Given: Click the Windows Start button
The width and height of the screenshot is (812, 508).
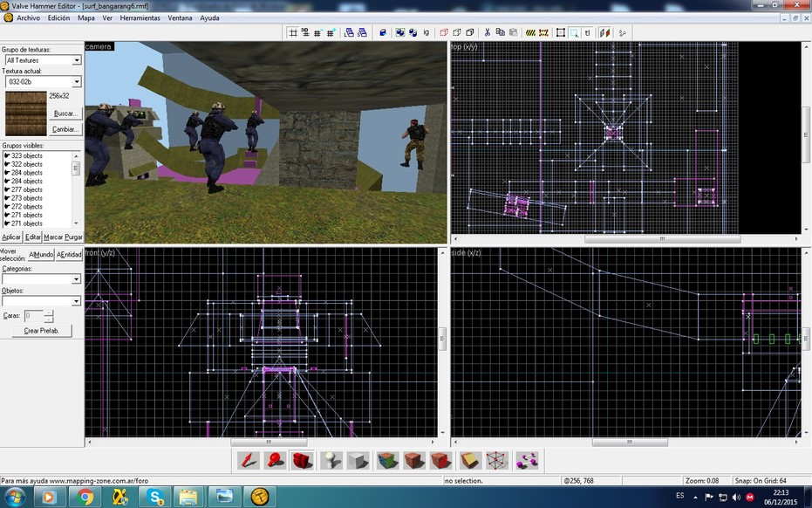Looking at the screenshot, I should tap(15, 498).
